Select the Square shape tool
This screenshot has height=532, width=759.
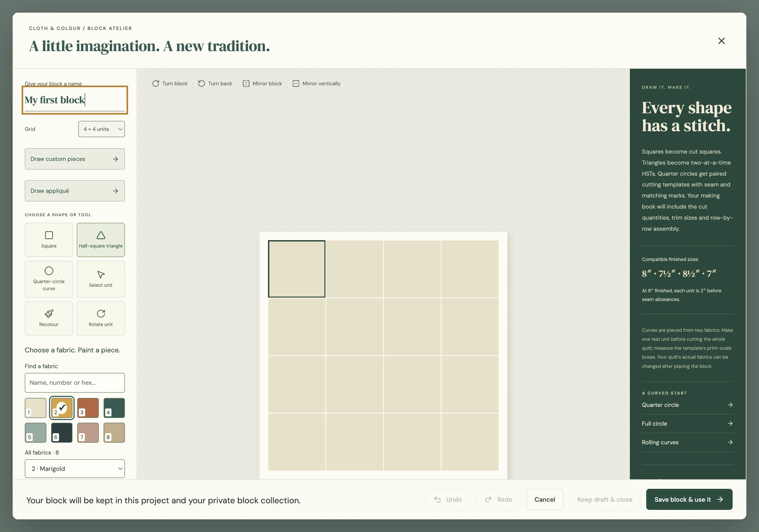48,240
